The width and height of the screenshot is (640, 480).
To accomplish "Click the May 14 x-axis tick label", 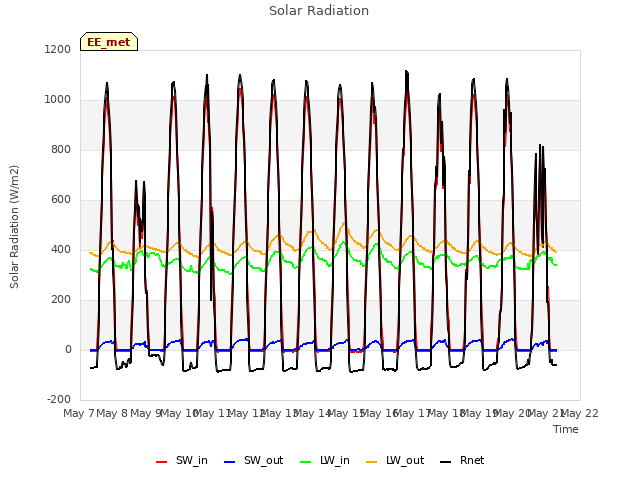I will tap(313, 414).
